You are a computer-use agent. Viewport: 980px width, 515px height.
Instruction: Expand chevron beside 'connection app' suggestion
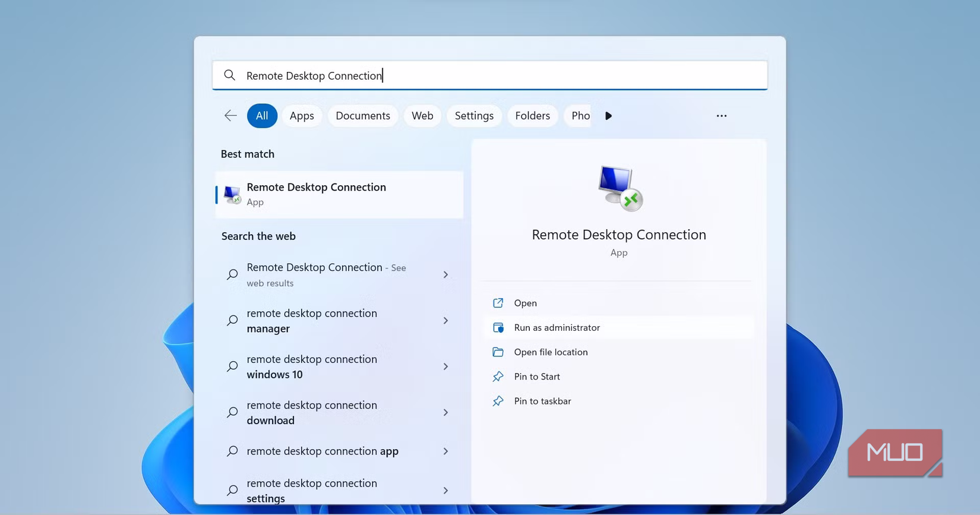pyautogui.click(x=445, y=451)
